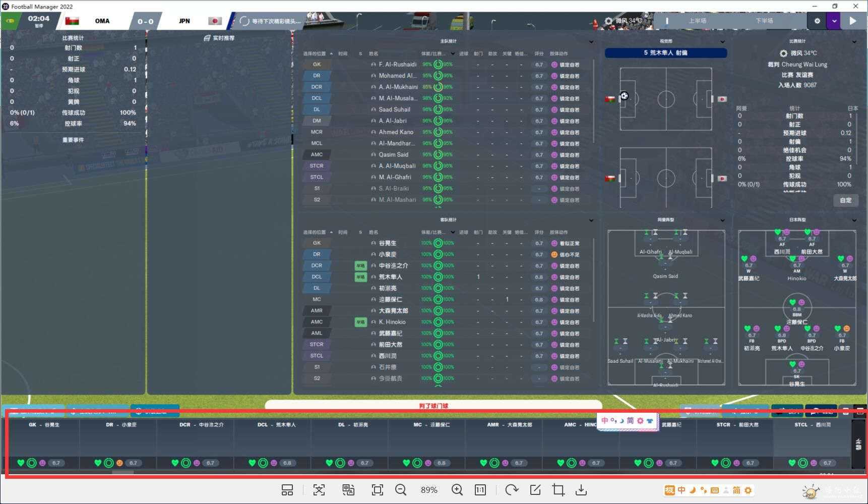This screenshot has width=868, height=504.
Task: Click the match timeline position marker
Action: (667, 21)
